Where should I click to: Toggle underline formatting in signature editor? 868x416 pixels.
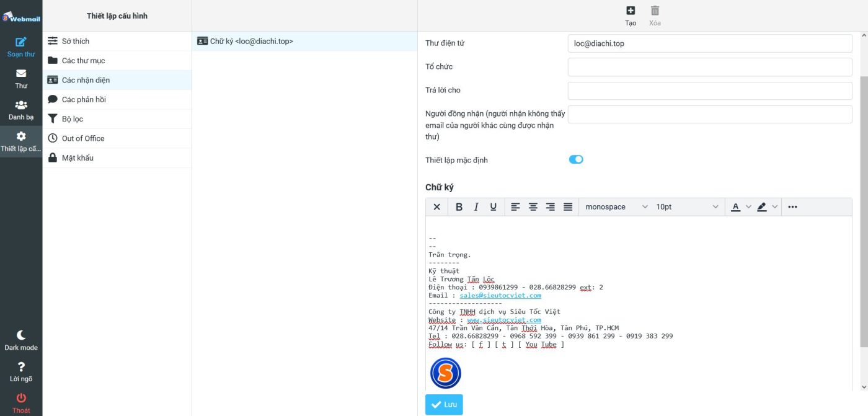[x=494, y=207]
